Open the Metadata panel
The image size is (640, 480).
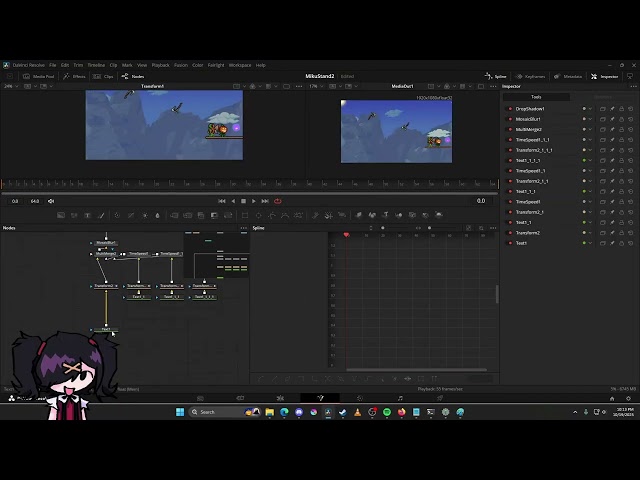568,76
